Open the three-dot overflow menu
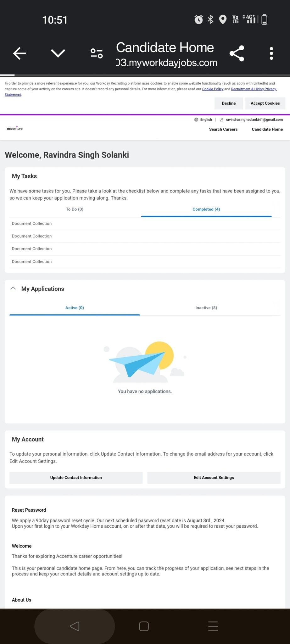This screenshot has width=290, height=644. pos(271,53)
